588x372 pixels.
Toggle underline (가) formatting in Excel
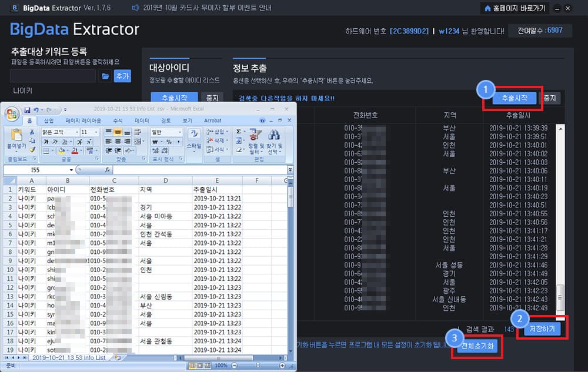[x=65, y=142]
